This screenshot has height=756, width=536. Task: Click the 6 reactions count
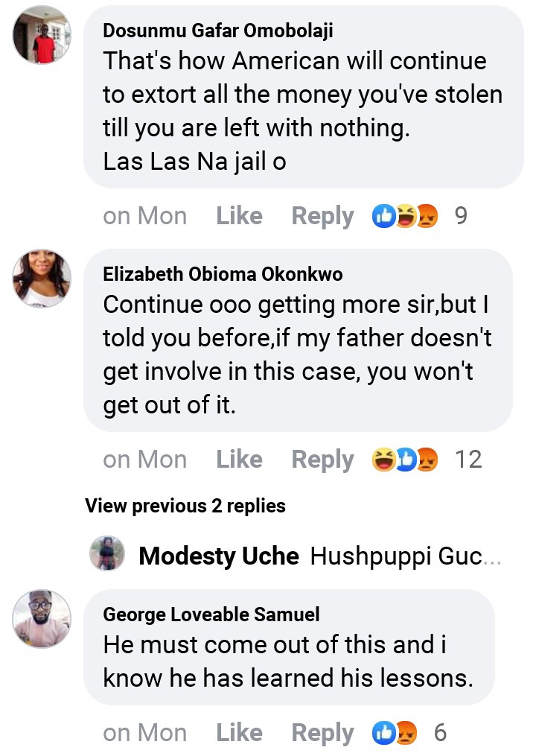(x=440, y=733)
